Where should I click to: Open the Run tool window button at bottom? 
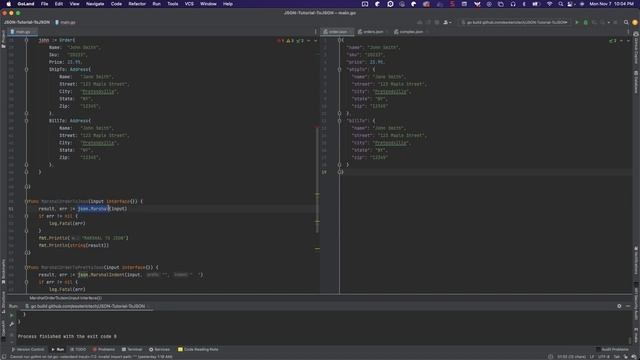pyautogui.click(x=58, y=349)
